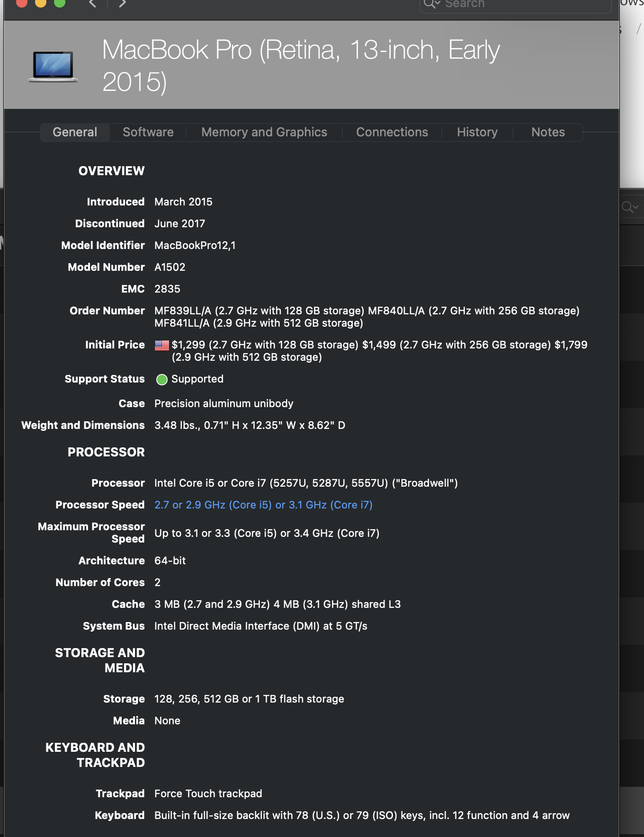Toggle the green zoom window control
This screenshot has width=644, height=837.
pos(59,3)
